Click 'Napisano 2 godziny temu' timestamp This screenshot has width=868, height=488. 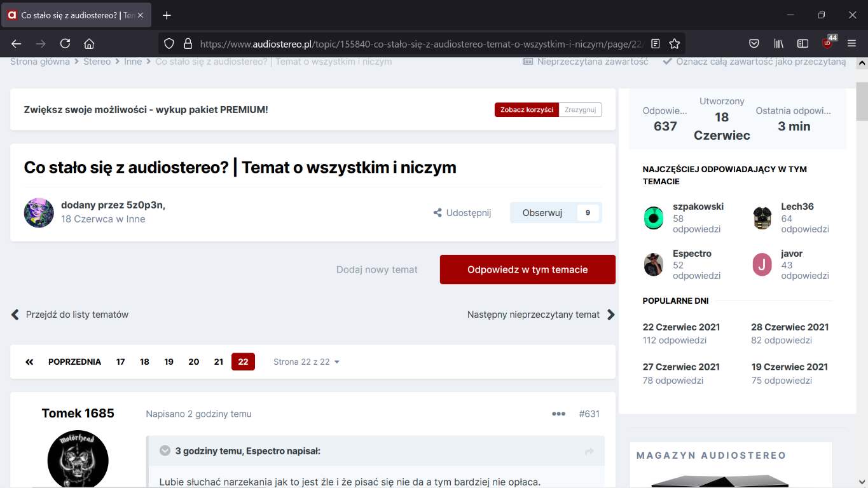click(198, 414)
